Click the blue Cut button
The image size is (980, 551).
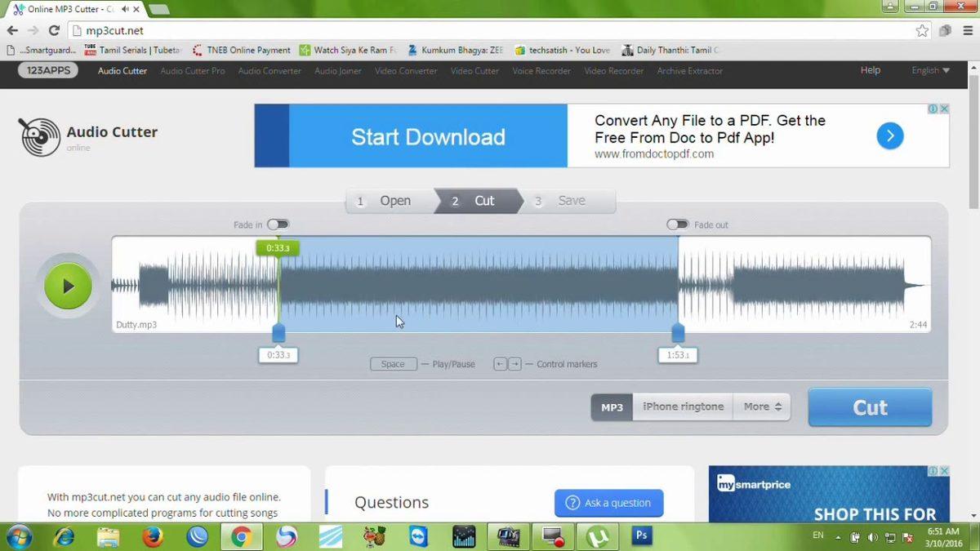[x=869, y=407]
